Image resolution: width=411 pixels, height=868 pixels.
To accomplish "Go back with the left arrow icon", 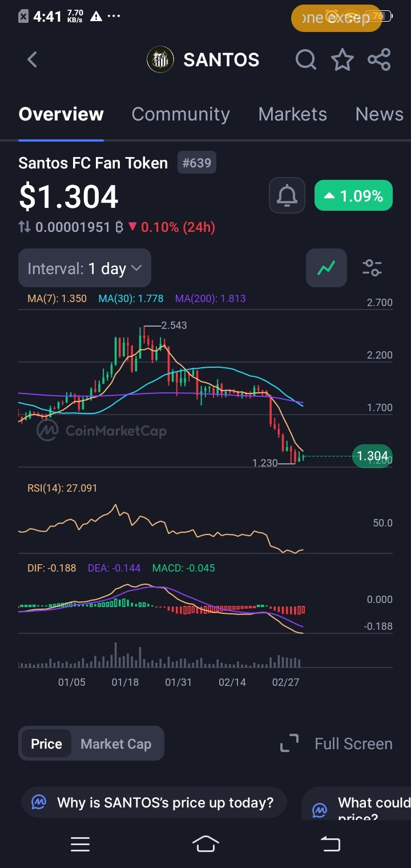I will point(32,59).
